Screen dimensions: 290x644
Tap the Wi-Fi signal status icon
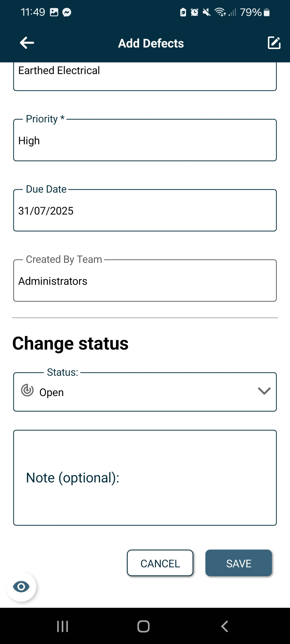[x=220, y=12]
